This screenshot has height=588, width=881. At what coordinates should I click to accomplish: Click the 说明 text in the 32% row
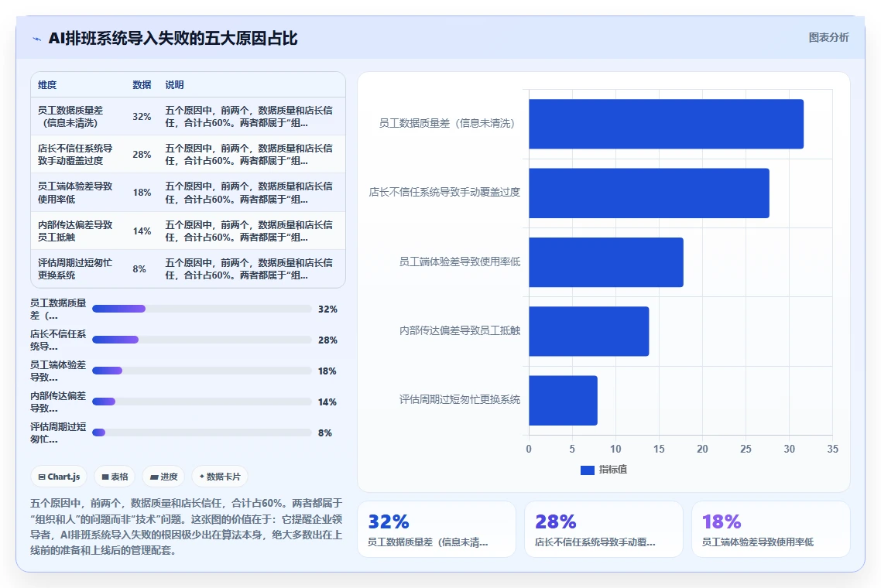pyautogui.click(x=249, y=116)
